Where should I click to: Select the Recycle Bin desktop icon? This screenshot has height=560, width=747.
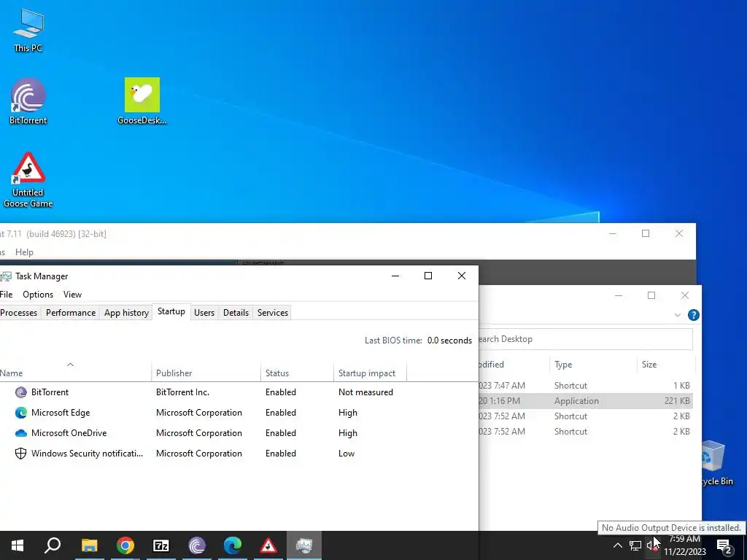[716, 463]
